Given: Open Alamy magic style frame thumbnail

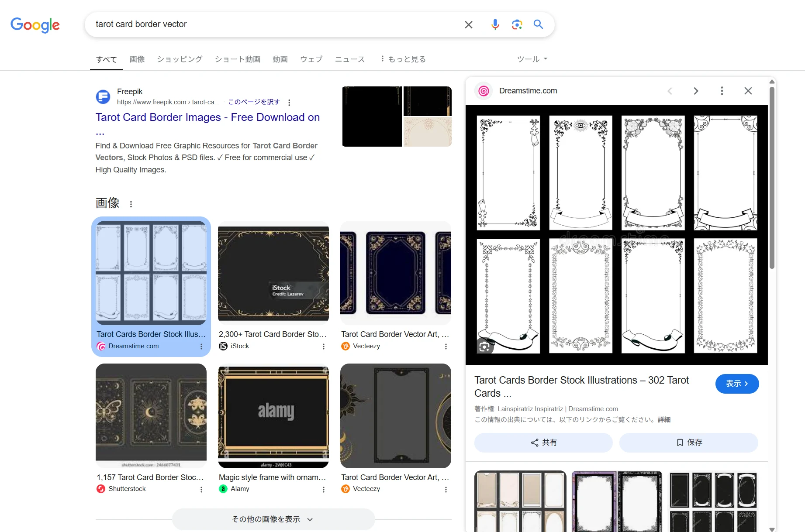Looking at the screenshot, I should [x=273, y=416].
